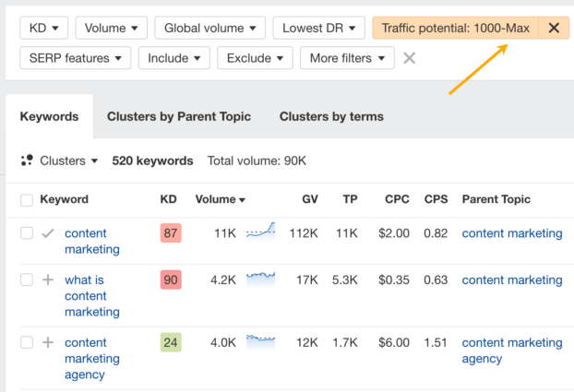Click the plus icon beside 'content marketing agency'
This screenshot has height=392, width=574.
pos(48,342)
